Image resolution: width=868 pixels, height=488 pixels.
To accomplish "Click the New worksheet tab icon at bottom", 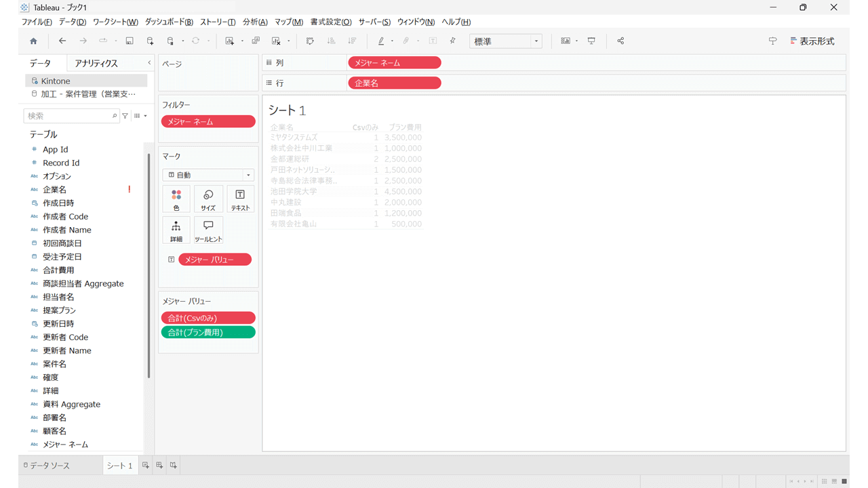I will (145, 466).
